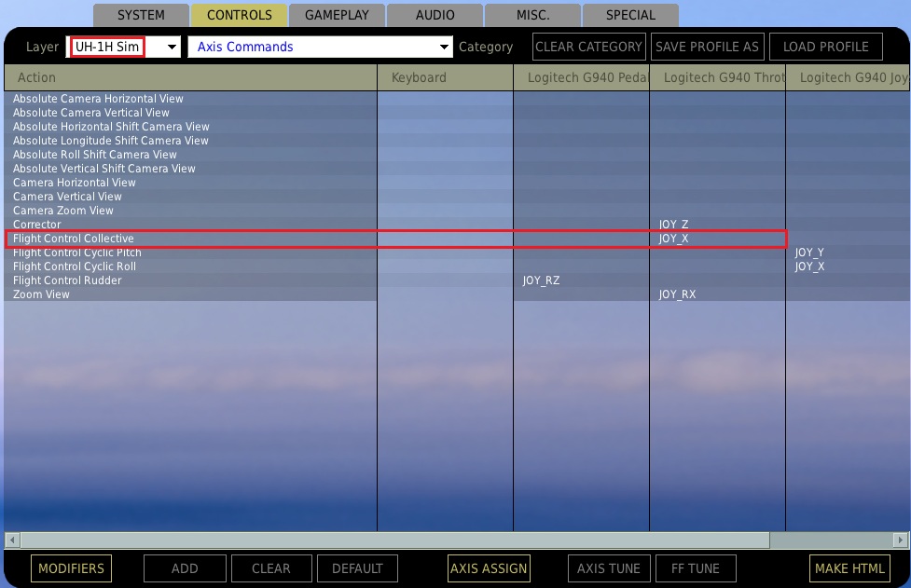Select Absolute Roll Shift Camera View row
The image size is (911, 588).
190,155
